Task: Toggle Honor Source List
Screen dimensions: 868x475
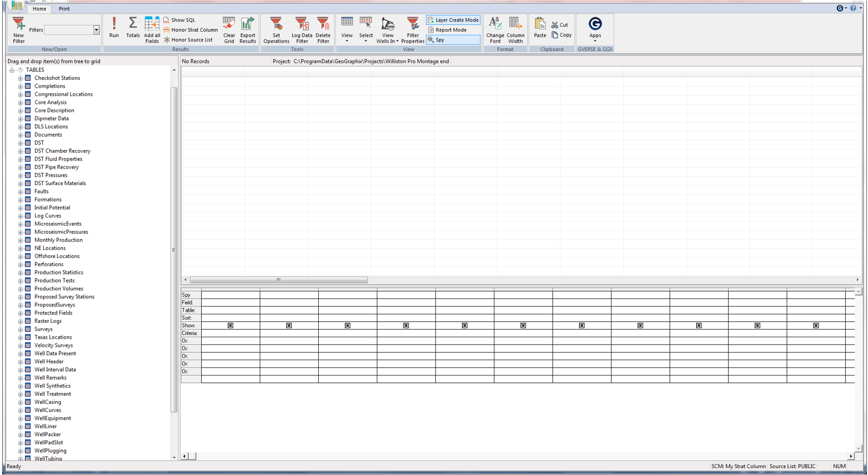Action: click(x=188, y=40)
